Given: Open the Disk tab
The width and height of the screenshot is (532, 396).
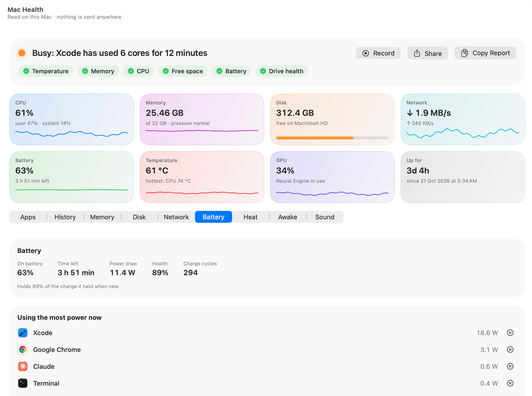Looking at the screenshot, I should [139, 217].
